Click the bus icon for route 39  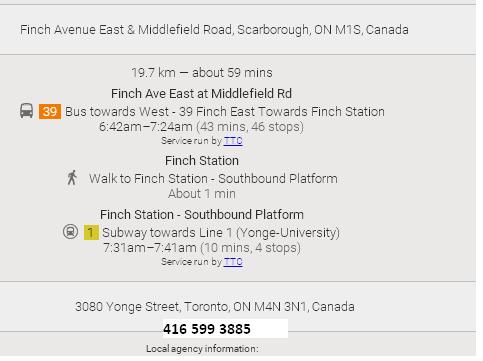tap(26, 111)
